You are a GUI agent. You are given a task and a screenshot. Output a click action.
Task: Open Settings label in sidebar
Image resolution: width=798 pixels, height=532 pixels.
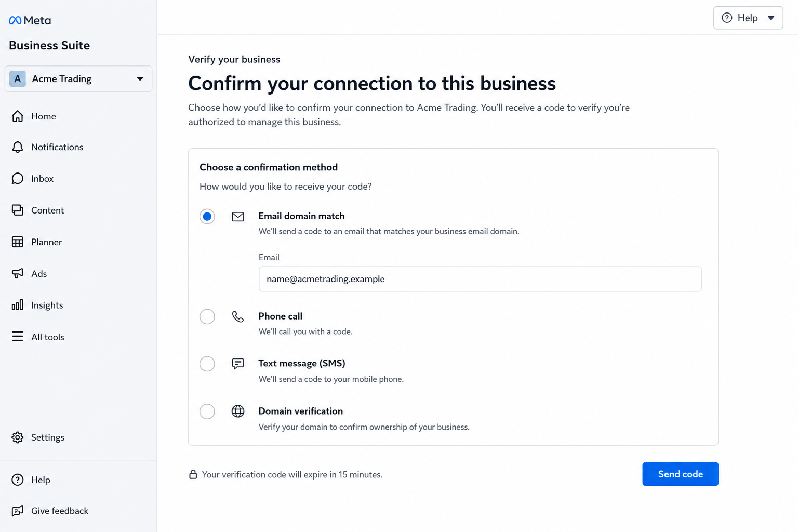pos(48,437)
